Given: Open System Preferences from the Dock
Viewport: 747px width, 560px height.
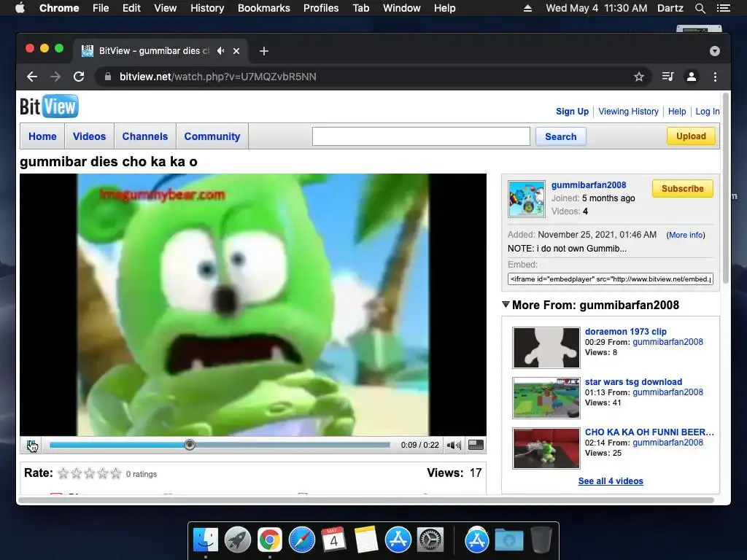Looking at the screenshot, I should point(430,540).
